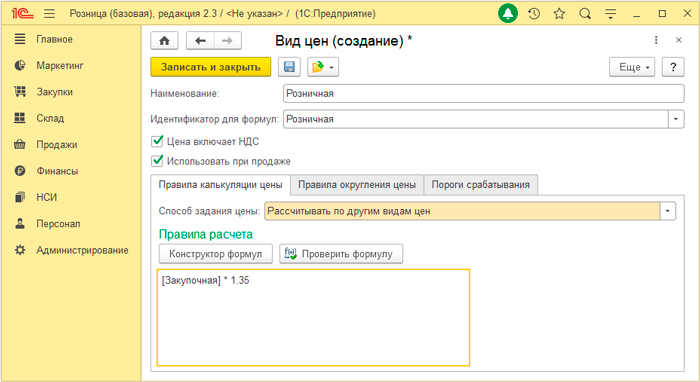Click inside the formula text area
The height and width of the screenshot is (382, 700).
point(313,317)
